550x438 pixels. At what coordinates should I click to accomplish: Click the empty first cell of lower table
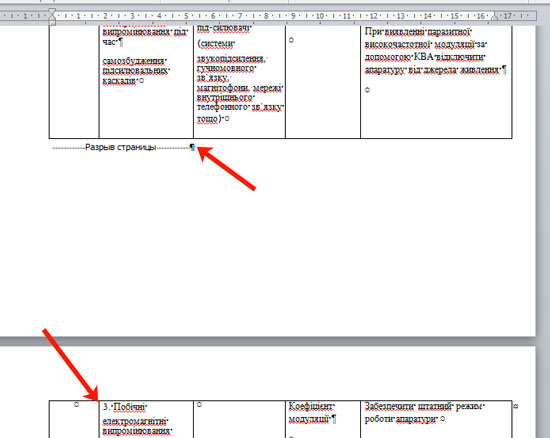pyautogui.click(x=74, y=419)
